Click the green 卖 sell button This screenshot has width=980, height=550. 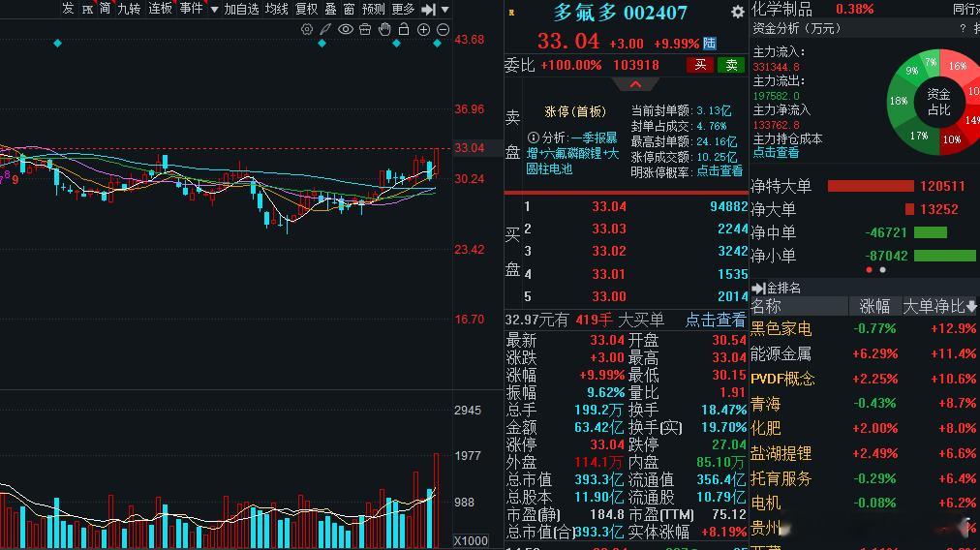click(730, 65)
